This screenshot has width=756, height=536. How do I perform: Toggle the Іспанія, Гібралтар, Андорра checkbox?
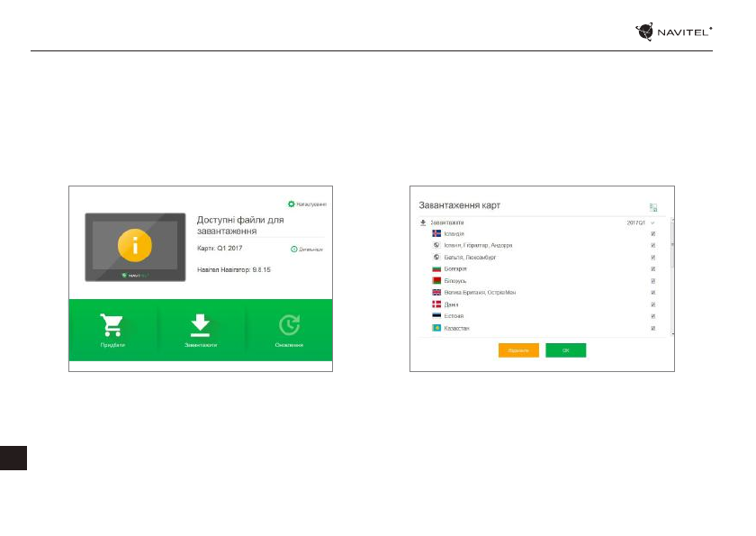coord(652,246)
